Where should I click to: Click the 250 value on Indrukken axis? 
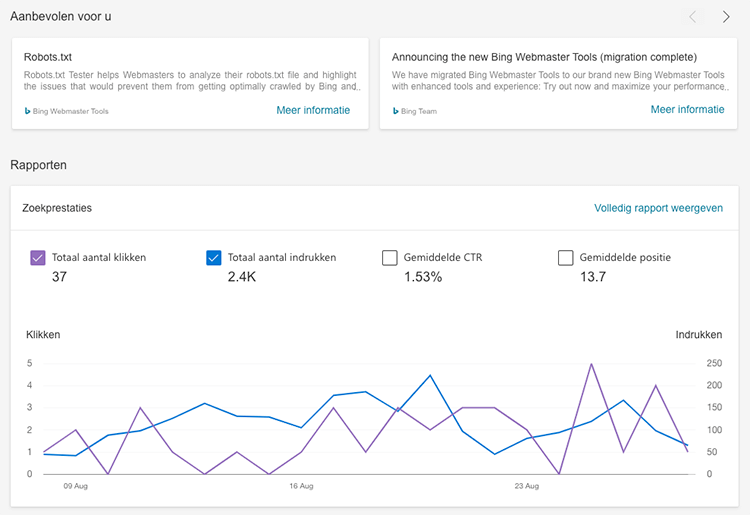click(x=714, y=363)
